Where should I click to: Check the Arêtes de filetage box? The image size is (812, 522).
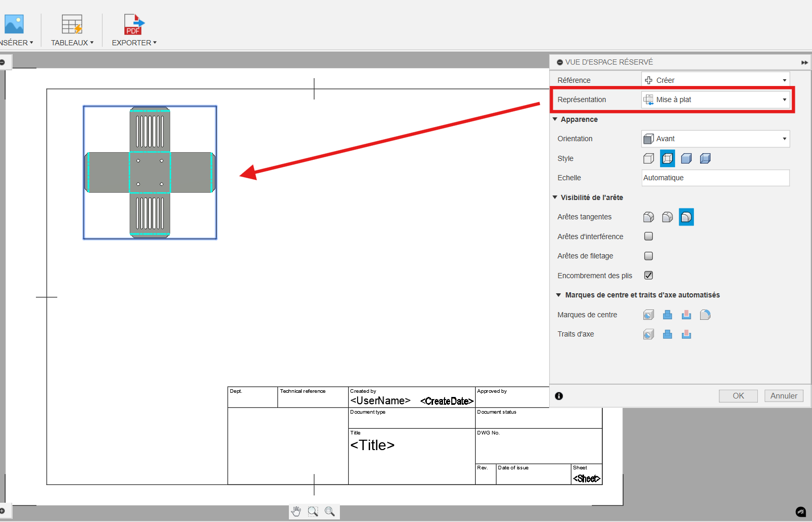649,256
